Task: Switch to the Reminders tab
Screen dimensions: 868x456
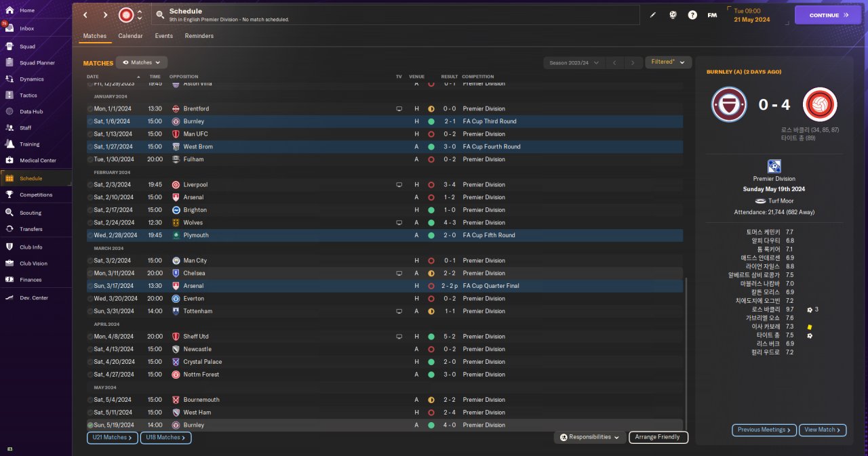Action: coord(199,36)
